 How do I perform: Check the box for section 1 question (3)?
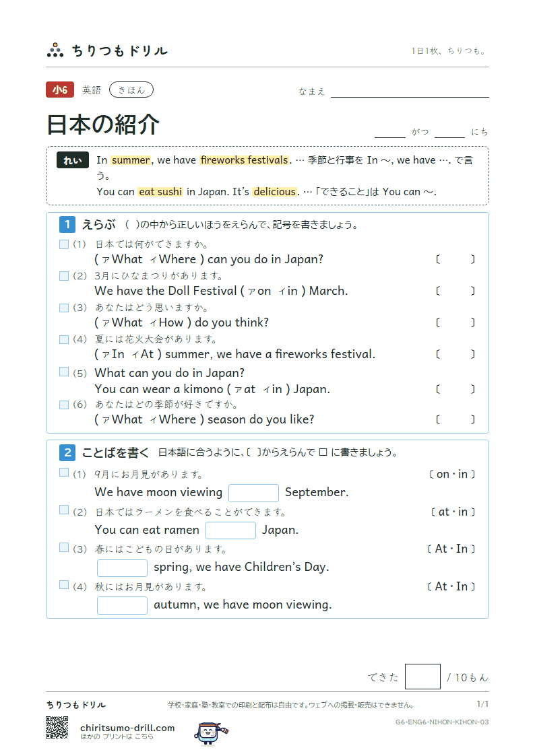64,308
